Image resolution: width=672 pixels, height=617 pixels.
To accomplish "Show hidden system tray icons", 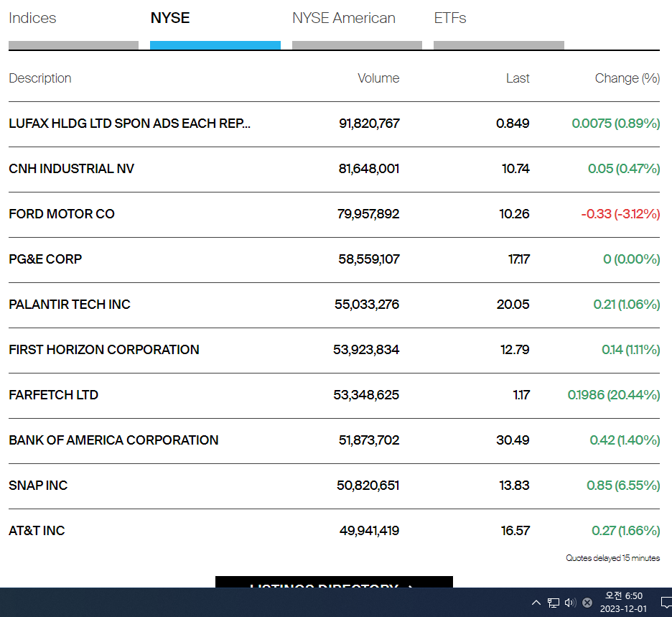I will tap(536, 603).
